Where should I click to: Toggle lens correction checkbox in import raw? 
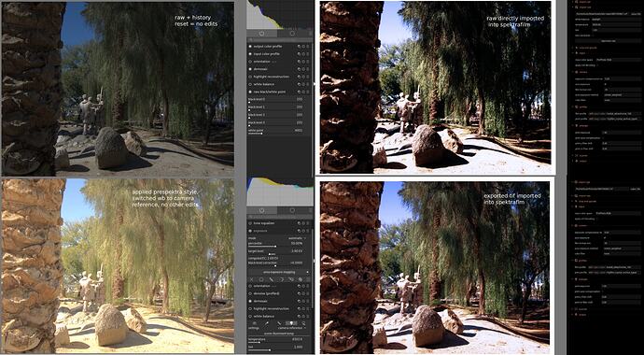593,35
